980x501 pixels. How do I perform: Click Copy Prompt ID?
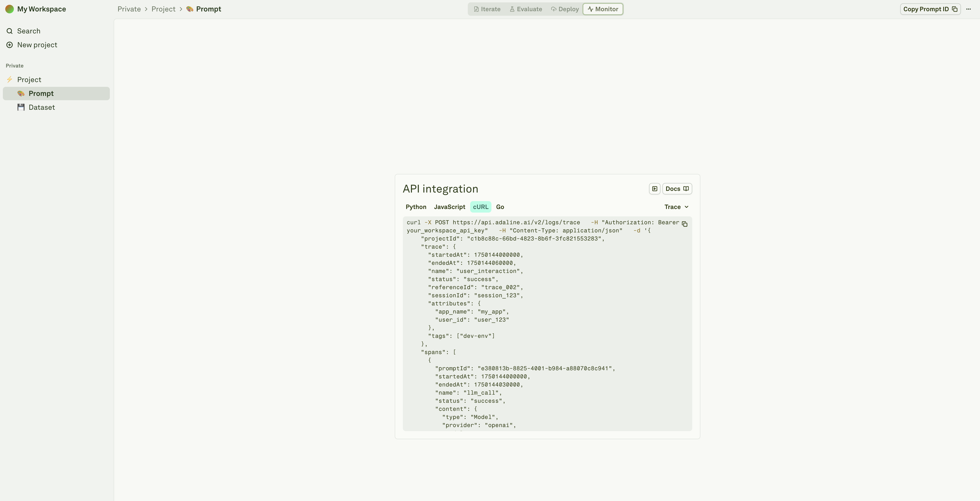930,9
